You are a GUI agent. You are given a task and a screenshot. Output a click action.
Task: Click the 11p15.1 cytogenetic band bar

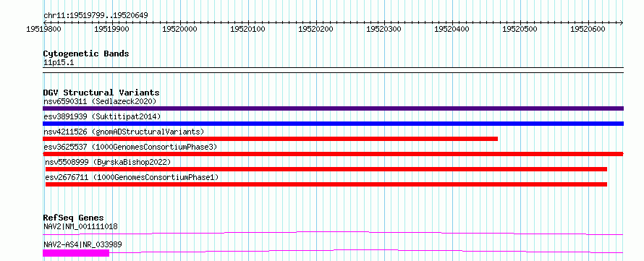(x=333, y=70)
